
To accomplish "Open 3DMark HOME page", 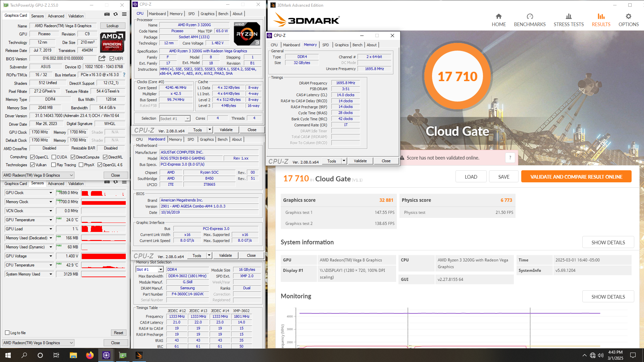I will [x=499, y=20].
